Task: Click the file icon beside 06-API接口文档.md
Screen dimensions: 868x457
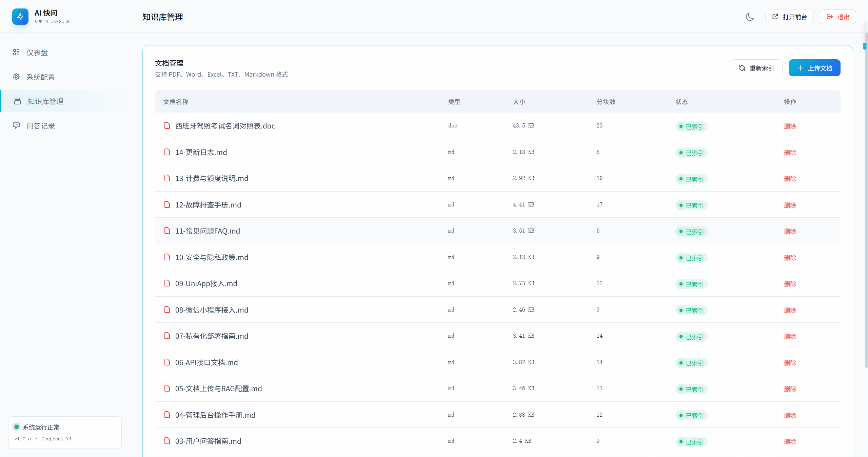Action: click(x=167, y=362)
